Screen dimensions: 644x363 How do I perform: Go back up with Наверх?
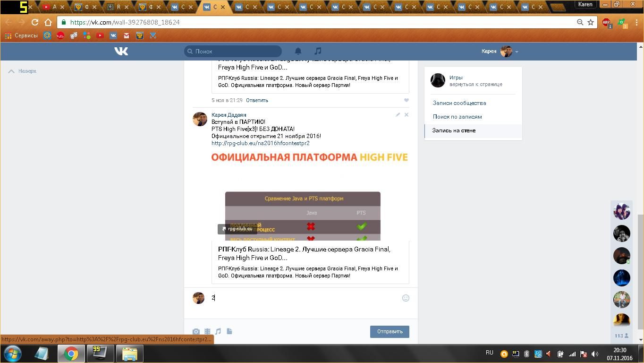coord(23,71)
